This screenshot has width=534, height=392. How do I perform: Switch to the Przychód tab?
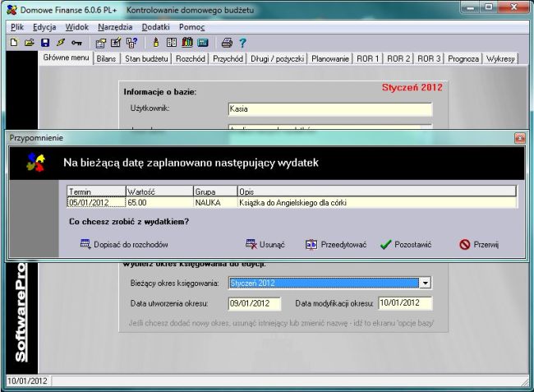(228, 58)
